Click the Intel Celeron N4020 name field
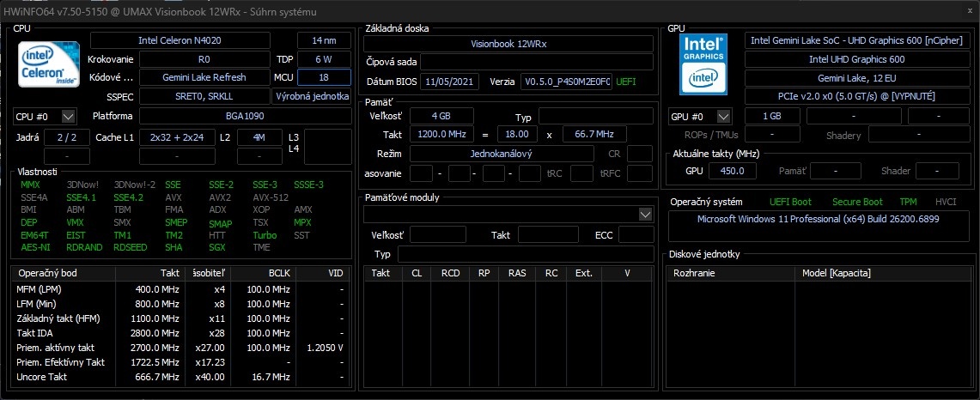The width and height of the screenshot is (980, 400). 180,40
